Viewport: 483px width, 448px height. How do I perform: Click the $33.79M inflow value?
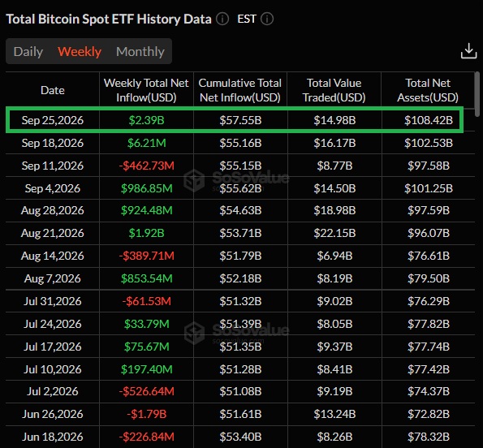click(x=146, y=324)
